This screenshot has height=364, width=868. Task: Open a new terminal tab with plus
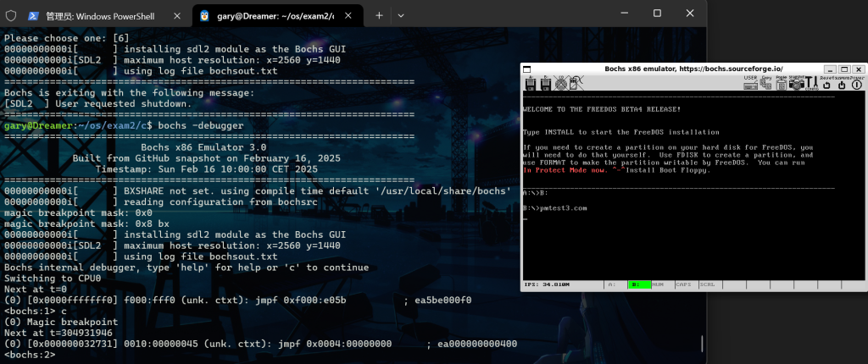tap(379, 15)
